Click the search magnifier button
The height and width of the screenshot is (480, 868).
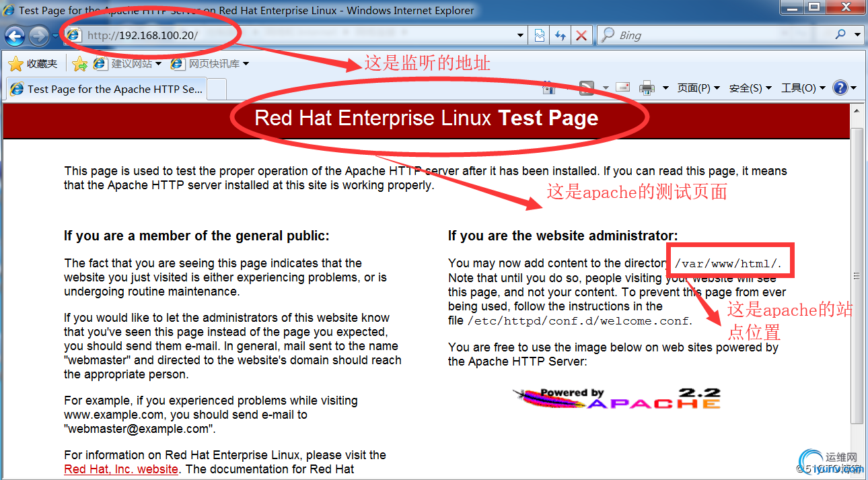(840, 34)
